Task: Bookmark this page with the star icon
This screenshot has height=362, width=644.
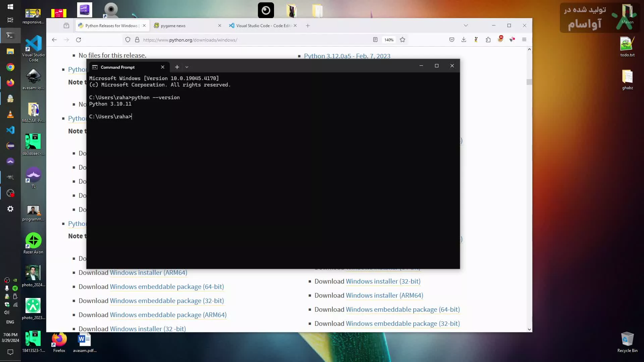Action: (402, 40)
